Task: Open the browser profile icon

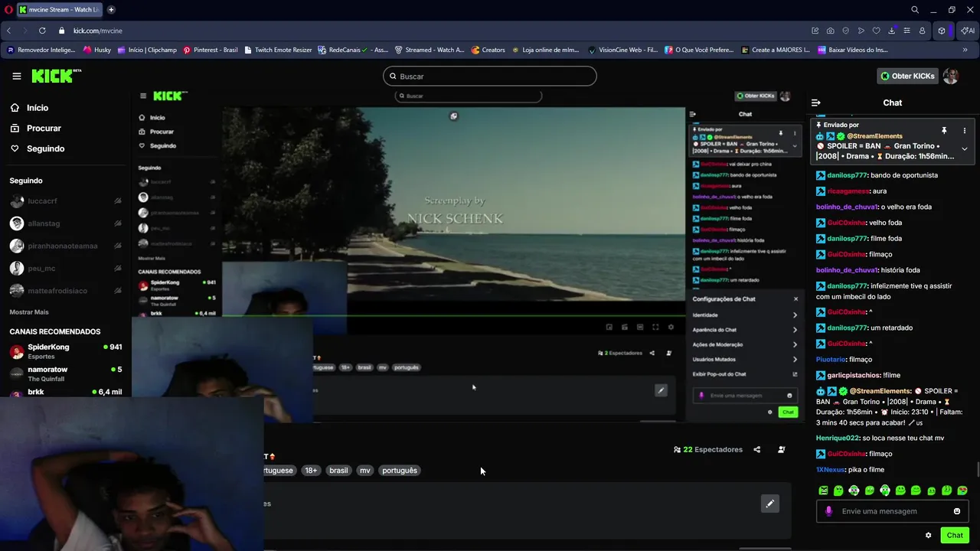Action: point(922,31)
